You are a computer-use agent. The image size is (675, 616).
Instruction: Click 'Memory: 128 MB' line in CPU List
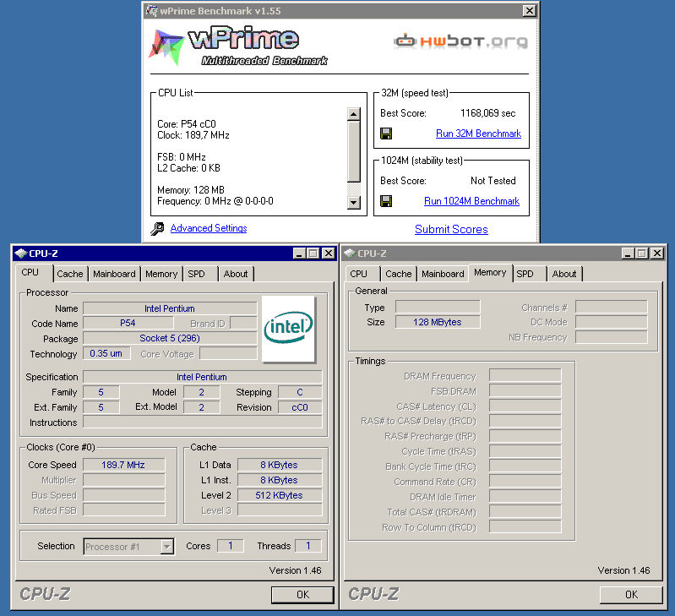click(191, 190)
